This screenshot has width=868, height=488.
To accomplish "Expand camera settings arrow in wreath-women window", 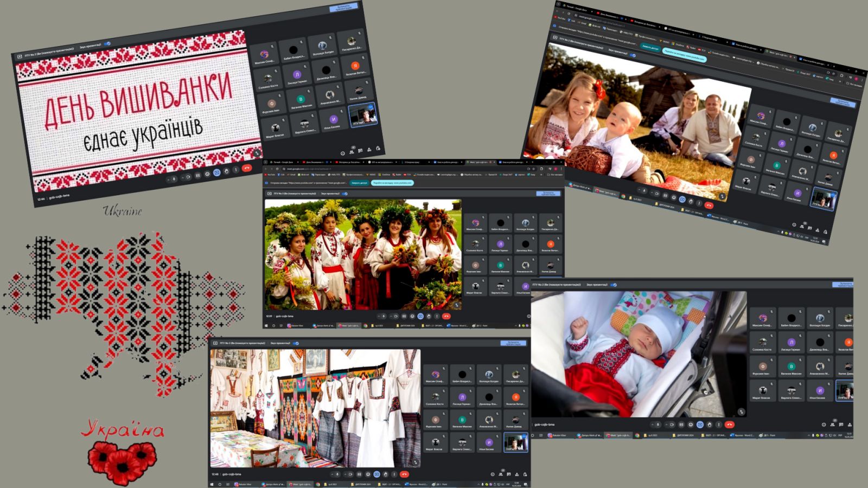I will [x=391, y=316].
